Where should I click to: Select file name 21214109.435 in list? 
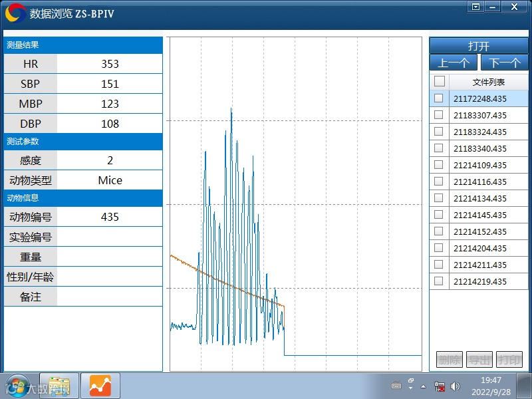(x=479, y=165)
